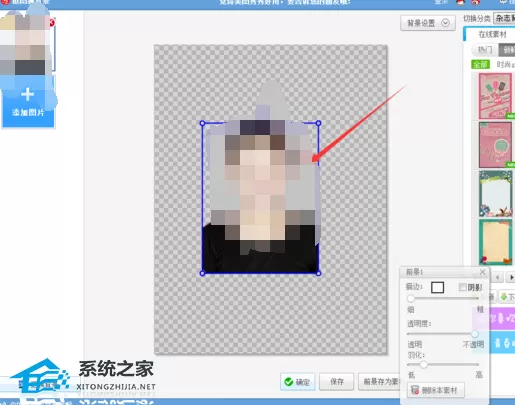Click the 透明度 opacity slider handle
The image size is (515, 405).
click(474, 334)
